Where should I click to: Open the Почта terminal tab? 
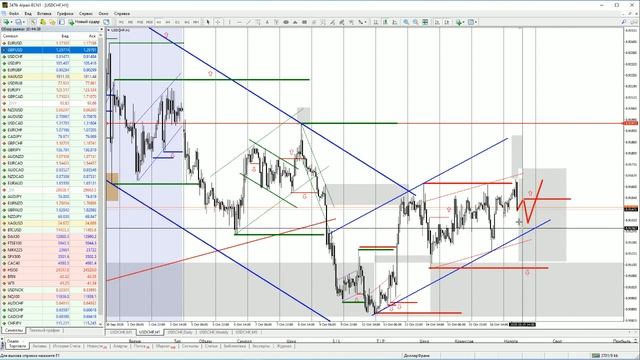[x=142, y=346]
